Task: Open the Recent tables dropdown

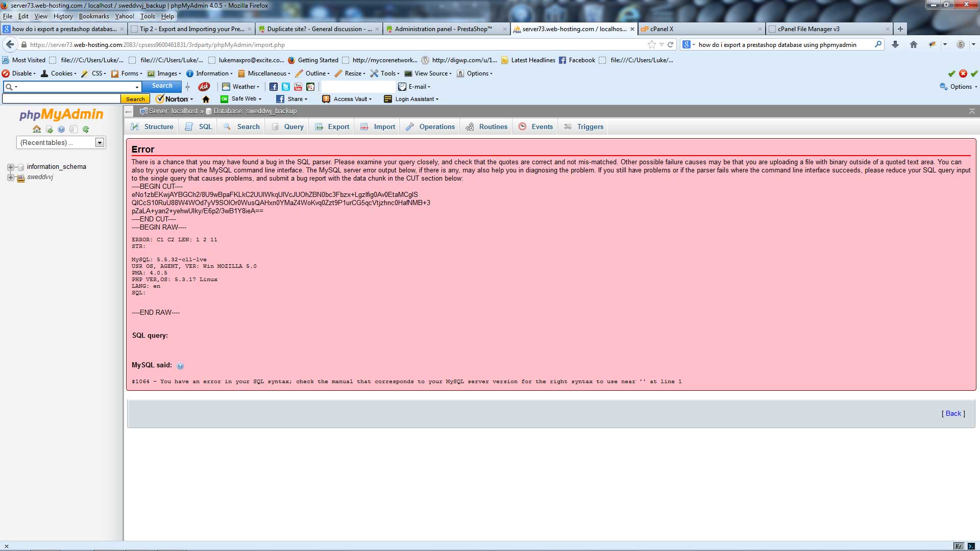Action: (61, 143)
